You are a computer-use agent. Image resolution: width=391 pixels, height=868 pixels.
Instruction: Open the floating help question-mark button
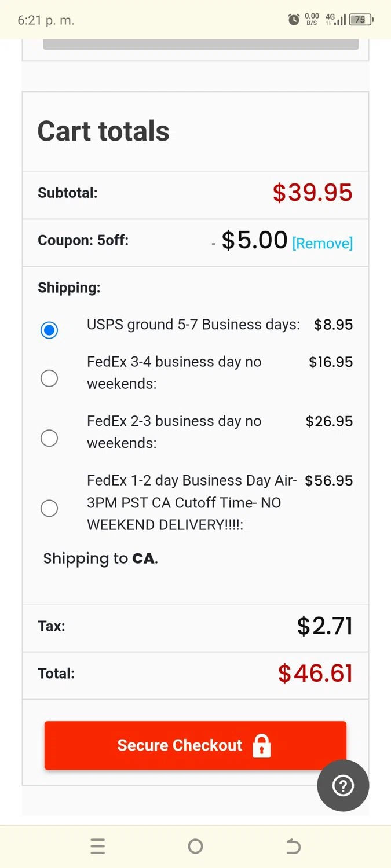point(343,785)
